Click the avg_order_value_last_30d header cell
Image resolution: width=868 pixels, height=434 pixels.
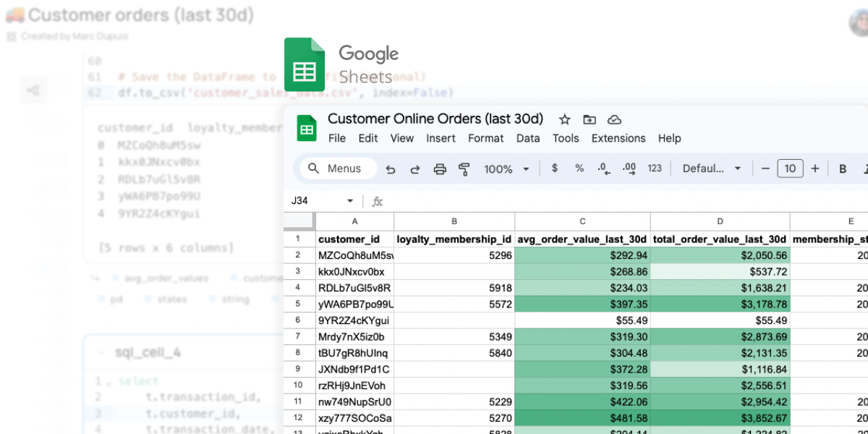582,239
